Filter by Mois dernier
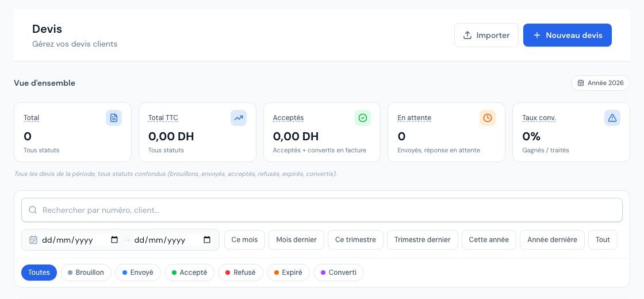The width and height of the screenshot is (644, 299). click(296, 240)
